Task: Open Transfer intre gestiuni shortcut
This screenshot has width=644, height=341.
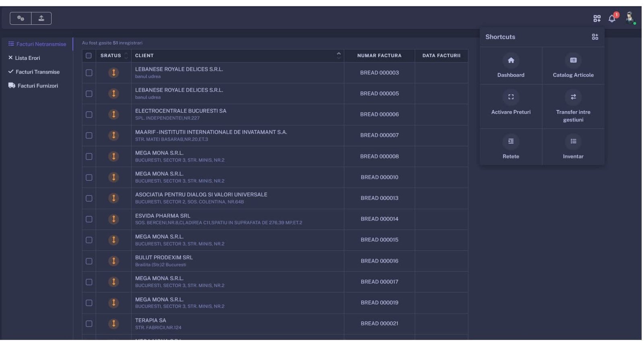Action: (x=573, y=107)
